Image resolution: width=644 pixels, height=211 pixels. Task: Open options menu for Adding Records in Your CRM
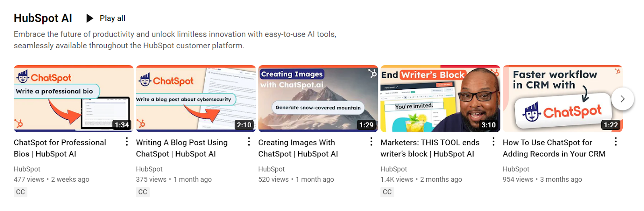click(616, 141)
